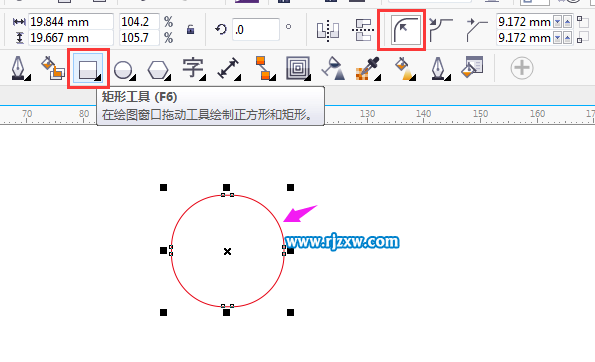The image size is (595, 362).
Task: Select the Rectangle tool (F6)
Action: click(88, 69)
